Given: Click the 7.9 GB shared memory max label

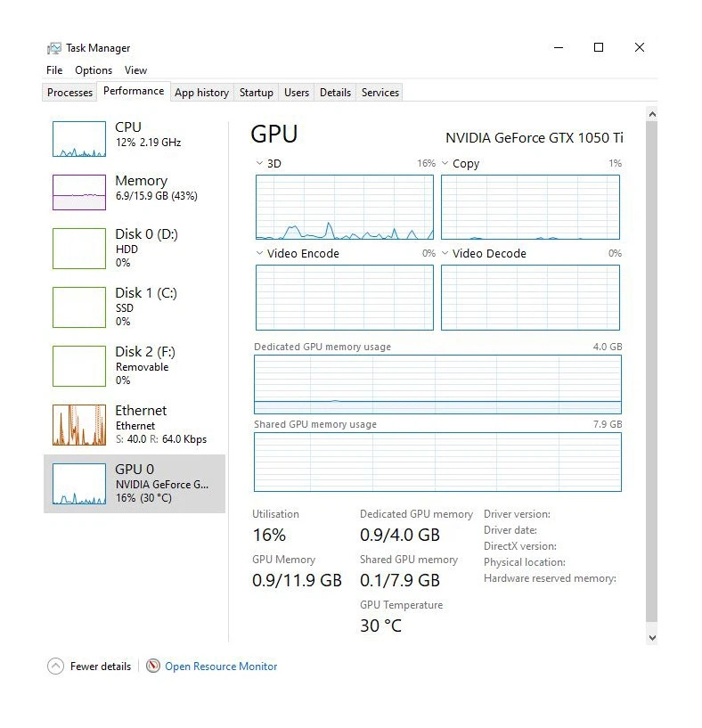Looking at the screenshot, I should [x=608, y=424].
